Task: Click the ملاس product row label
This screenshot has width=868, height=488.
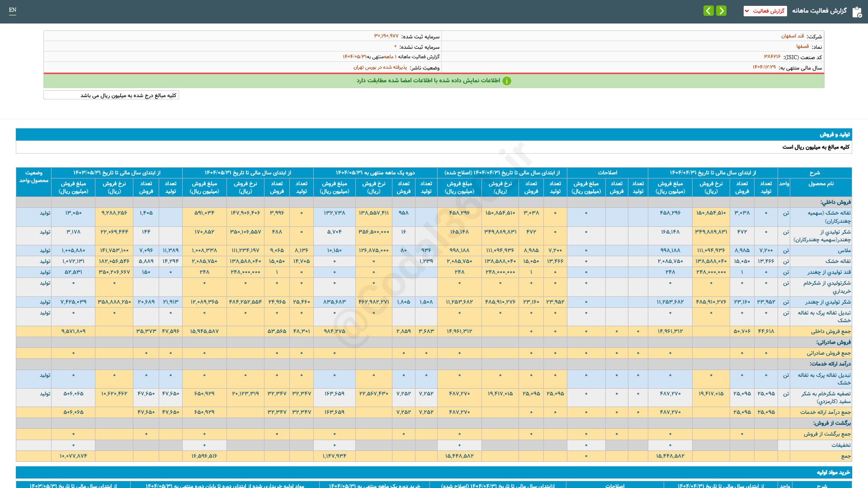Action: point(844,251)
